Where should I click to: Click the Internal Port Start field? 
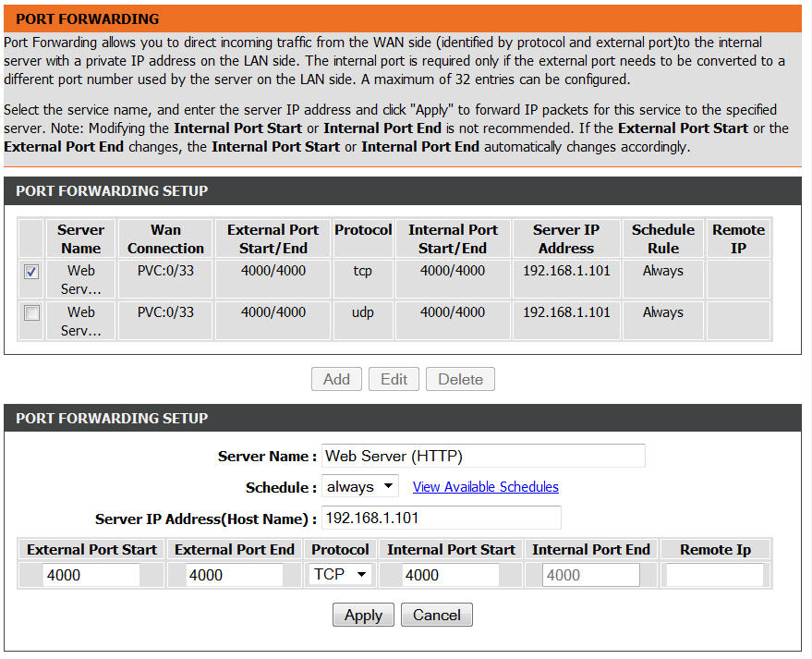[x=450, y=575]
